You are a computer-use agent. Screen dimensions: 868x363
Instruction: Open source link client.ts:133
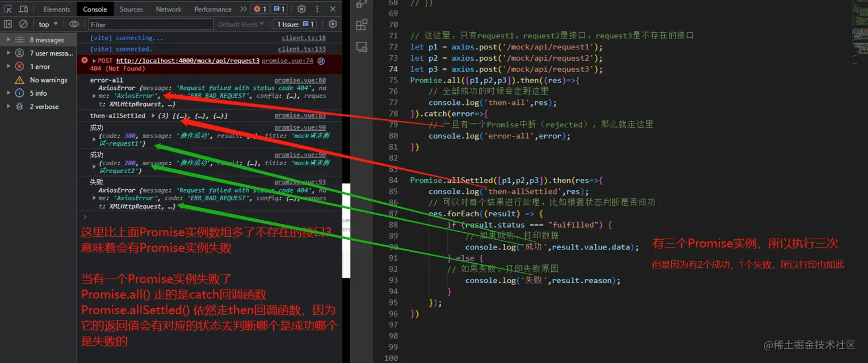click(302, 49)
